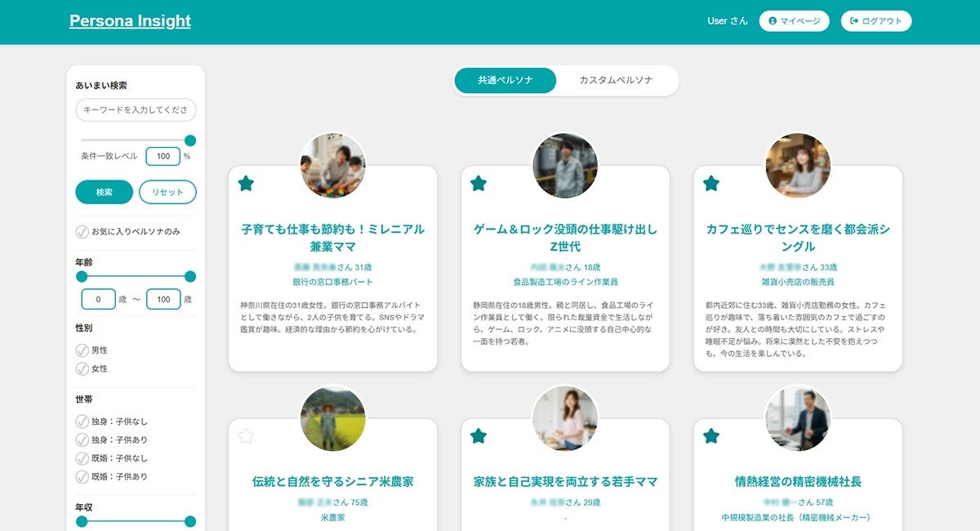Click the 年齢 range slider handle
Viewport: 980px width, 531px height.
point(190,276)
